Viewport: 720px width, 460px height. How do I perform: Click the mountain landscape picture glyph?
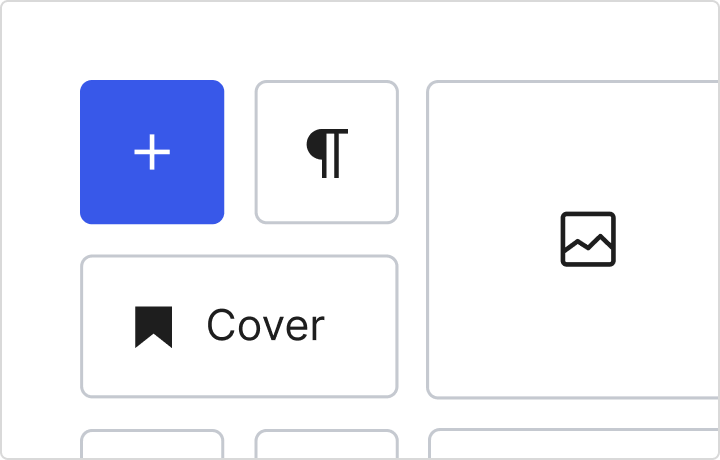[588, 240]
